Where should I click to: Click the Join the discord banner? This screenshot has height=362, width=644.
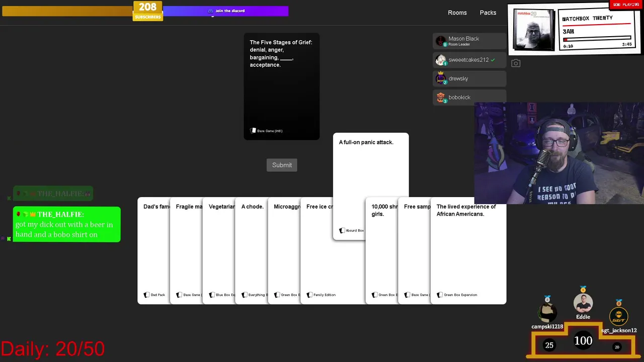pyautogui.click(x=226, y=11)
